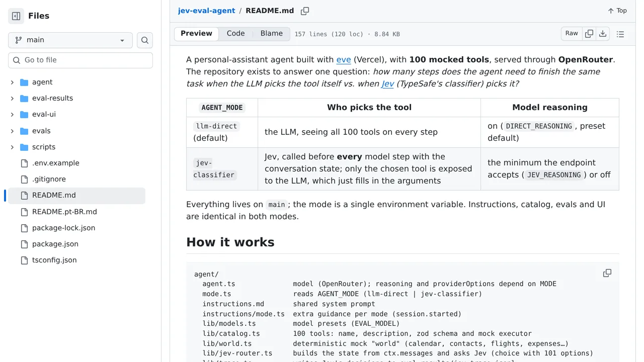Click the How it works heading

tap(230, 242)
